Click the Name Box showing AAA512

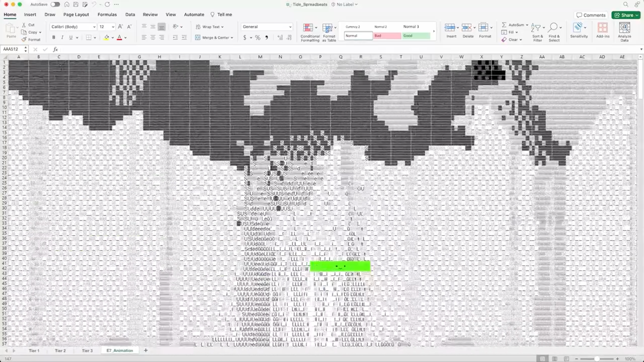pyautogui.click(x=12, y=49)
